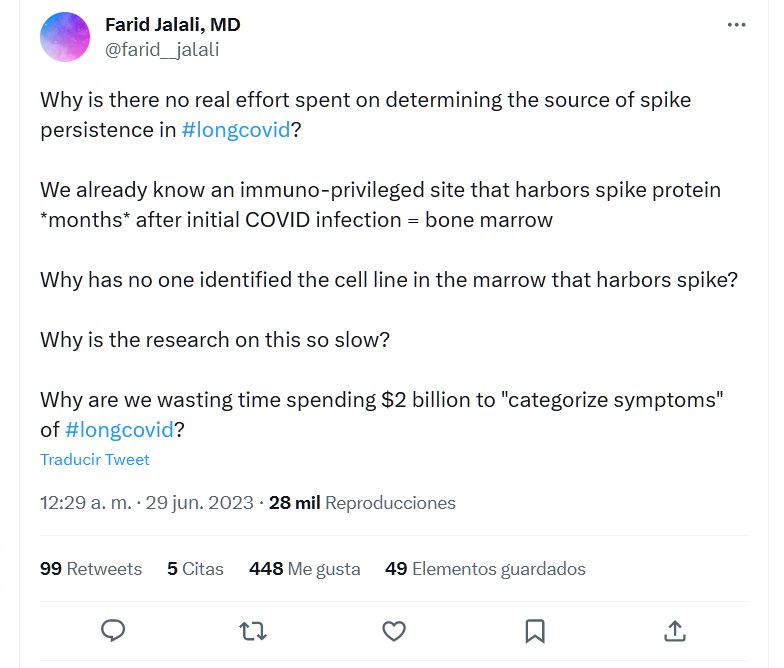The height and width of the screenshot is (668, 784).
Task: Retweet using the arrows icon
Action: [254, 630]
